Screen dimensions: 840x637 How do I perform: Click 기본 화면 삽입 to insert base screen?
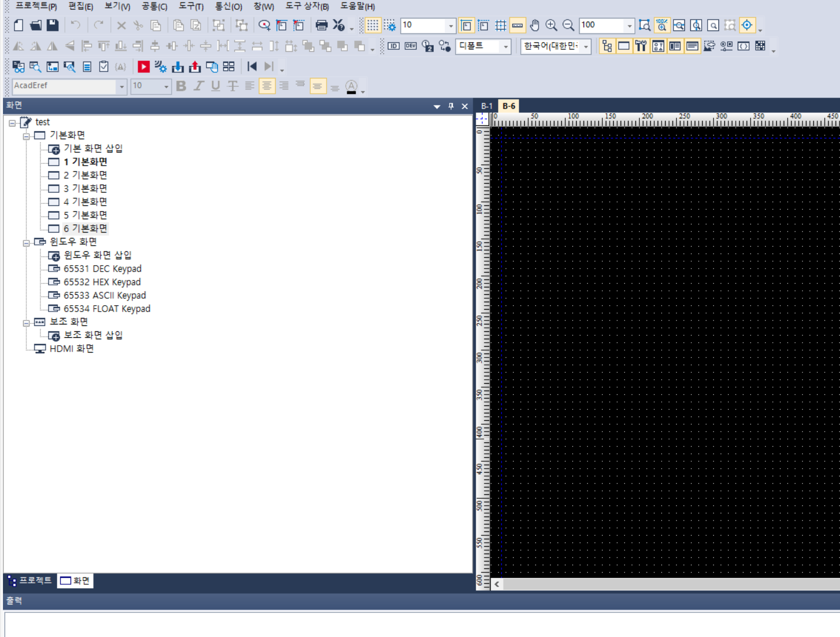(x=93, y=148)
